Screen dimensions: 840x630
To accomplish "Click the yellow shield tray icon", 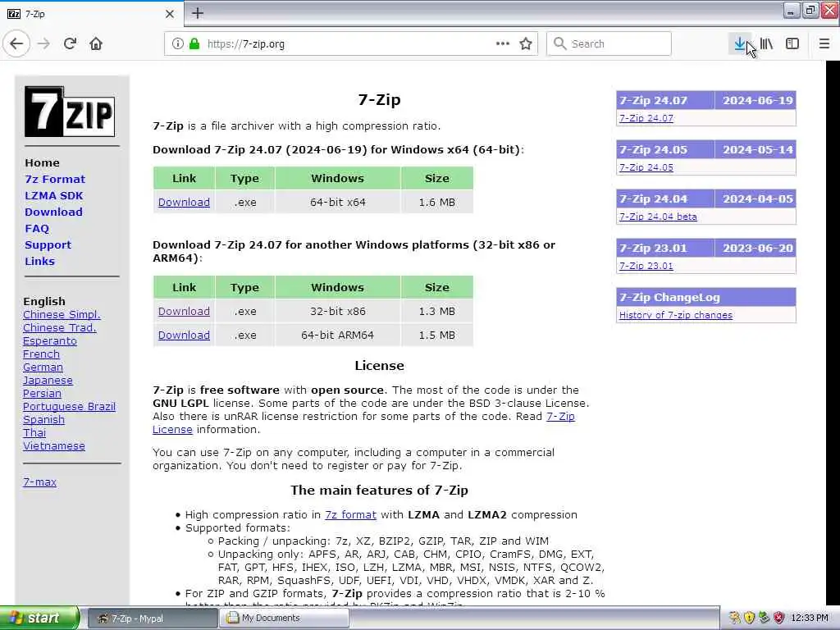I will (749, 618).
